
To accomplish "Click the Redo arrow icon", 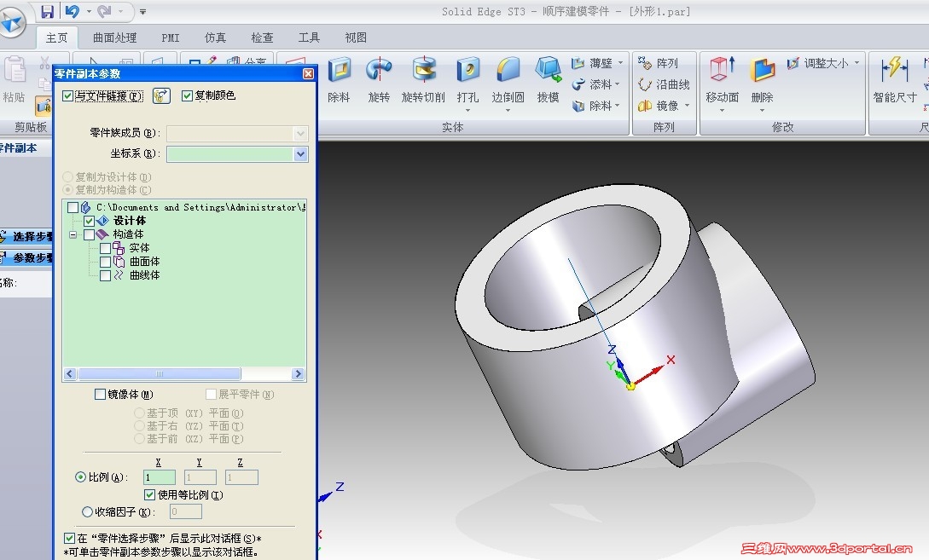I will pos(104,11).
